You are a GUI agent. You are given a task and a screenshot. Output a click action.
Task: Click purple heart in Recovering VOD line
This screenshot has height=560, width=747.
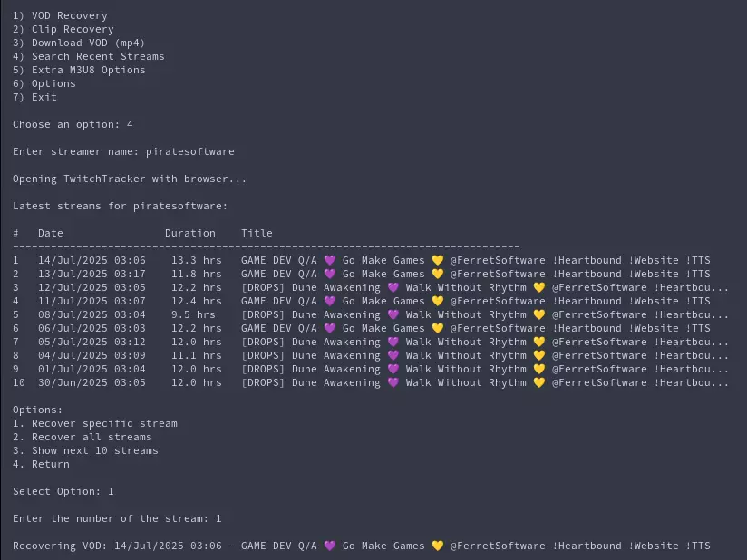point(330,546)
